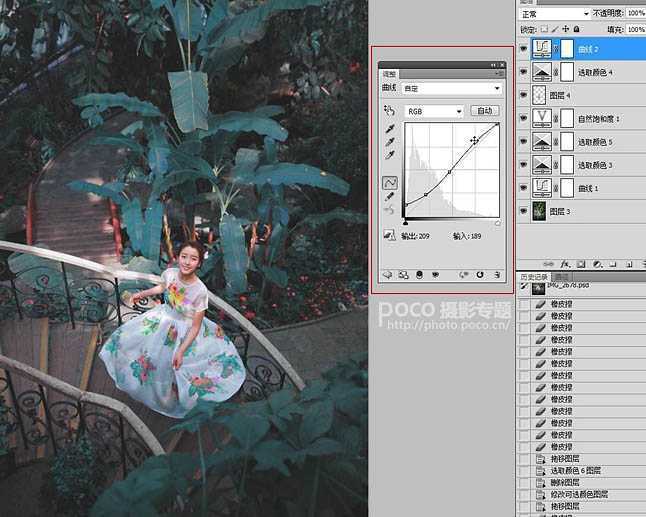The width and height of the screenshot is (646, 517).
Task: Delete the adjustment using trash icon in Curves panel
Action: [496, 275]
